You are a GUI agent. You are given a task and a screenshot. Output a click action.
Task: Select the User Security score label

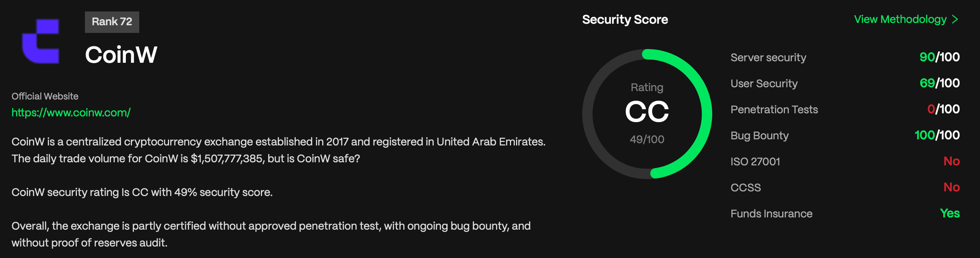point(764,83)
